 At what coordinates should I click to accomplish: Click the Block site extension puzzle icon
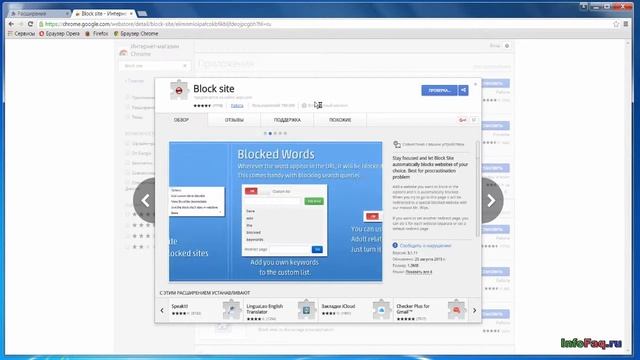point(179,90)
